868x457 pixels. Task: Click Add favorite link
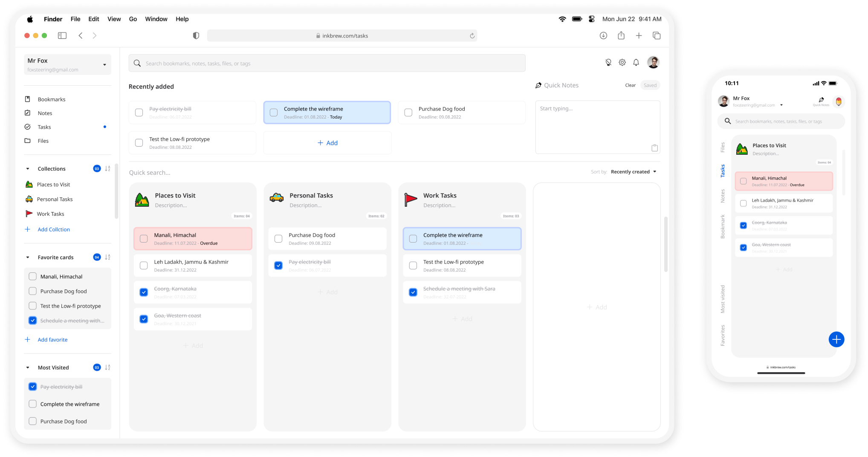pyautogui.click(x=52, y=340)
